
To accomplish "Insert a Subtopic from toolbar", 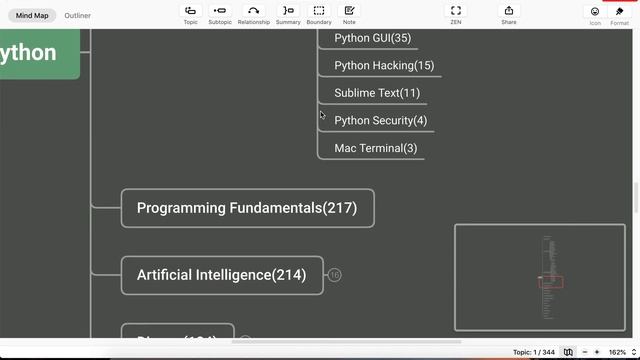I will [220, 15].
